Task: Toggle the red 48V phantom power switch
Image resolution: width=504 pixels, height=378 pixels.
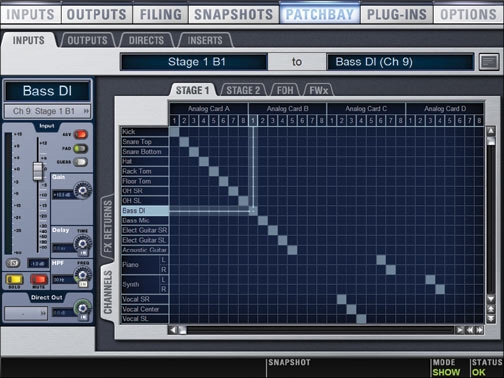Action: (x=81, y=135)
